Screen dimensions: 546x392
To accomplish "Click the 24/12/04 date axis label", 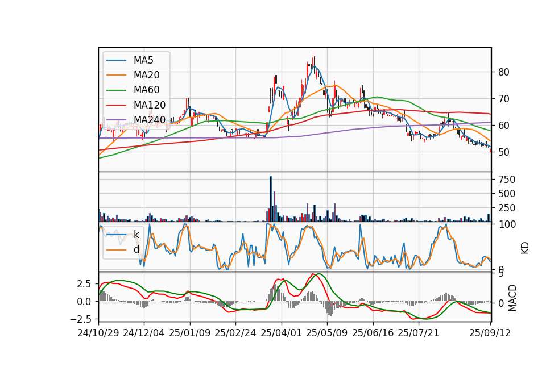I will (144, 333).
